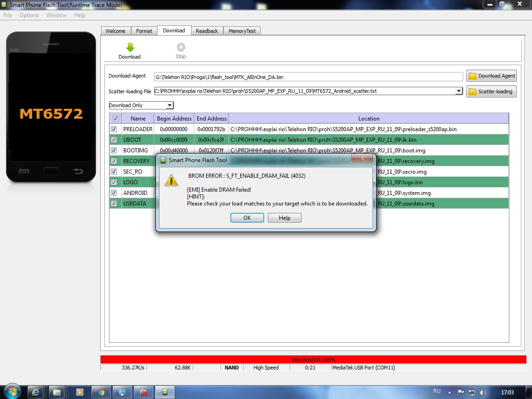Image resolution: width=532 pixels, height=399 pixels.
Task: Click the Action Center flag tray icon
Action: (x=460, y=392)
